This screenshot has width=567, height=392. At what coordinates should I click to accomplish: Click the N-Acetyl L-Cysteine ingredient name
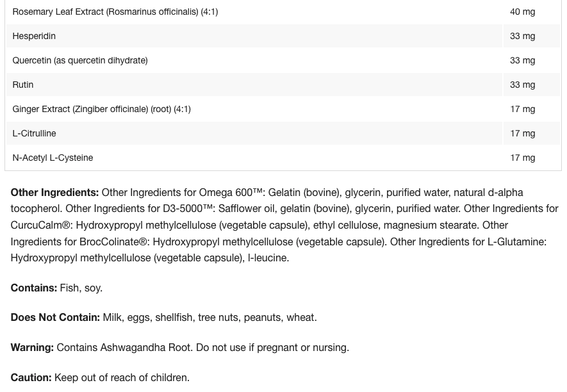point(53,158)
